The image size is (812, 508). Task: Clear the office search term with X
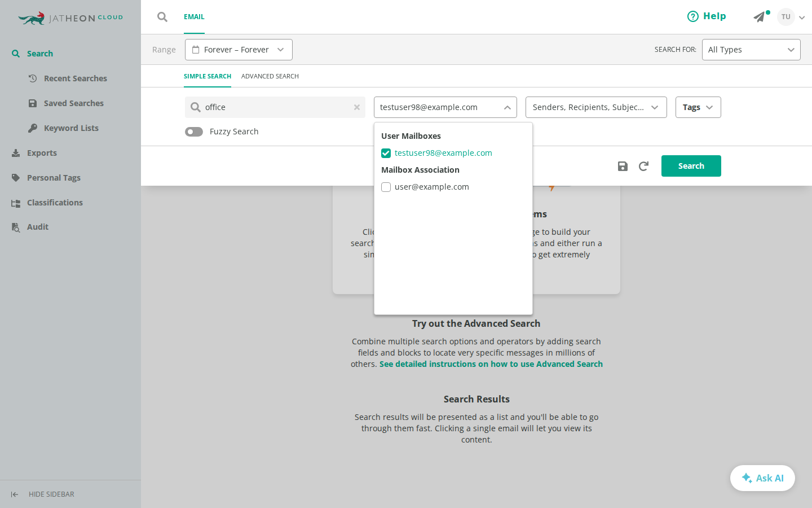pos(357,107)
